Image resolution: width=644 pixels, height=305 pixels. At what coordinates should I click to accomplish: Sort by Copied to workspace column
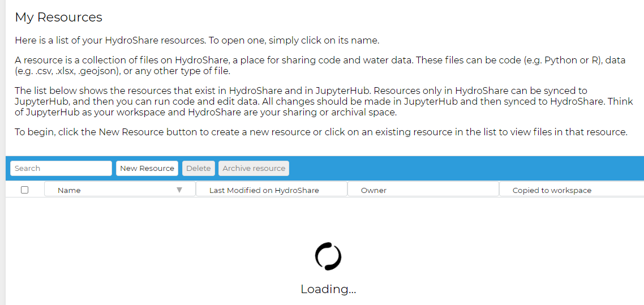572,190
